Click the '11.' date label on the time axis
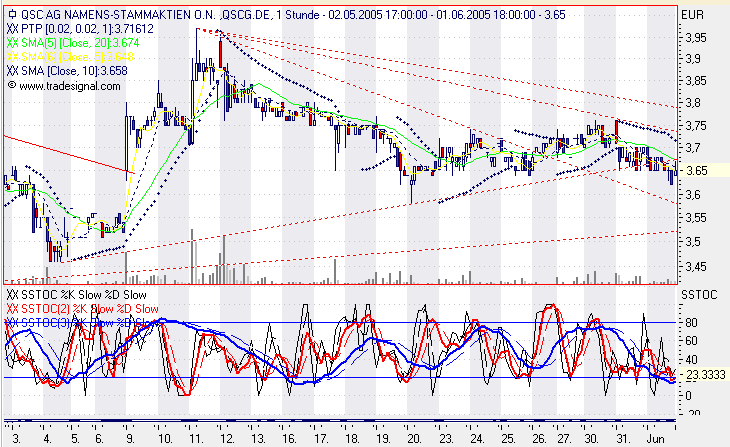730x447 pixels. [x=196, y=439]
